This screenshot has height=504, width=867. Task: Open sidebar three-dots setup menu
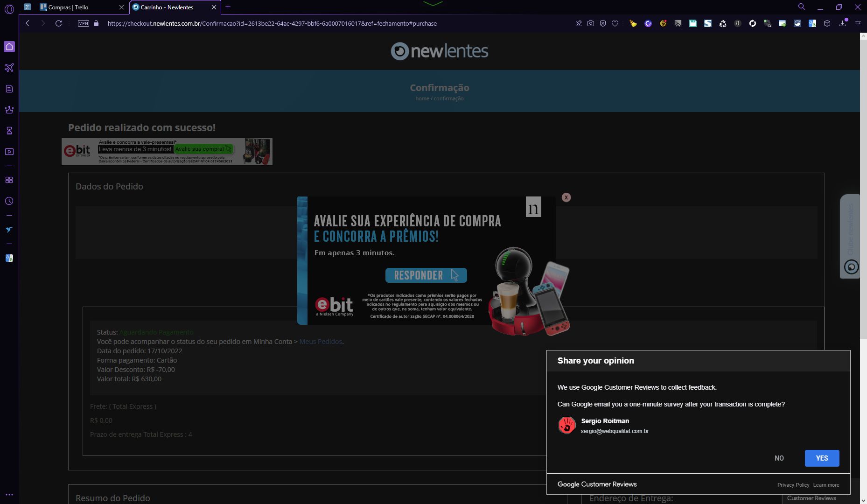9,494
